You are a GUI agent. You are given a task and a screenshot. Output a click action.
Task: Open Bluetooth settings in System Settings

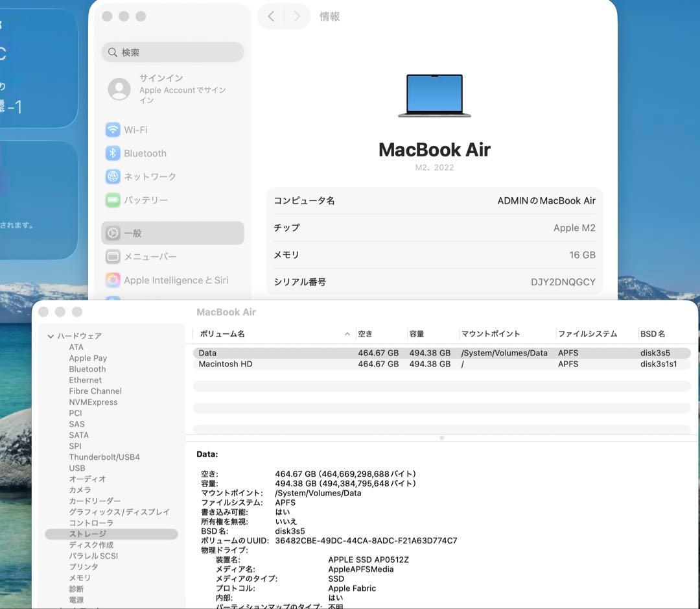pyautogui.click(x=143, y=153)
